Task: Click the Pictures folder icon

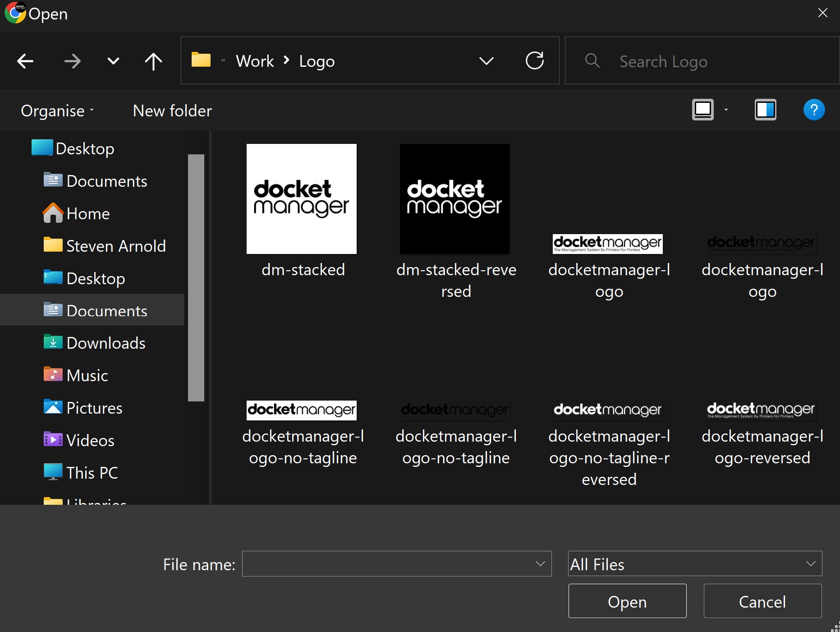Action: click(53, 407)
